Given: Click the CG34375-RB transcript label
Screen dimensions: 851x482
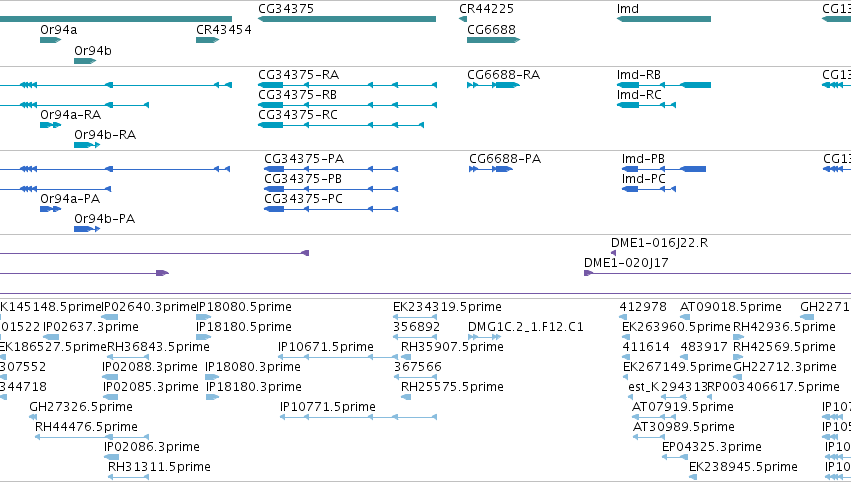Looking at the screenshot, I should click(x=297, y=95).
